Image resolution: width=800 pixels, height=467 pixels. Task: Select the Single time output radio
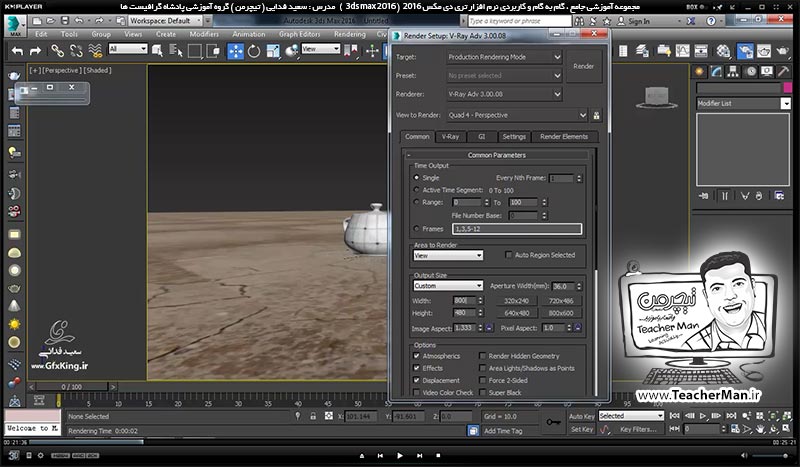pyautogui.click(x=416, y=178)
